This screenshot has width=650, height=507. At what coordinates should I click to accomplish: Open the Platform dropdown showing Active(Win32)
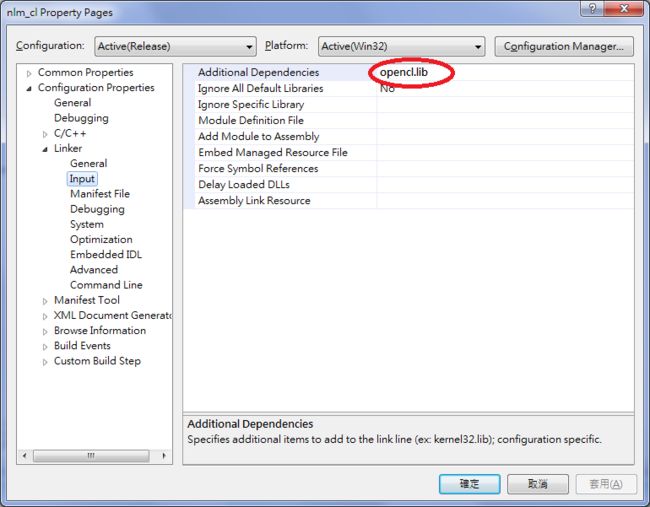point(401,46)
